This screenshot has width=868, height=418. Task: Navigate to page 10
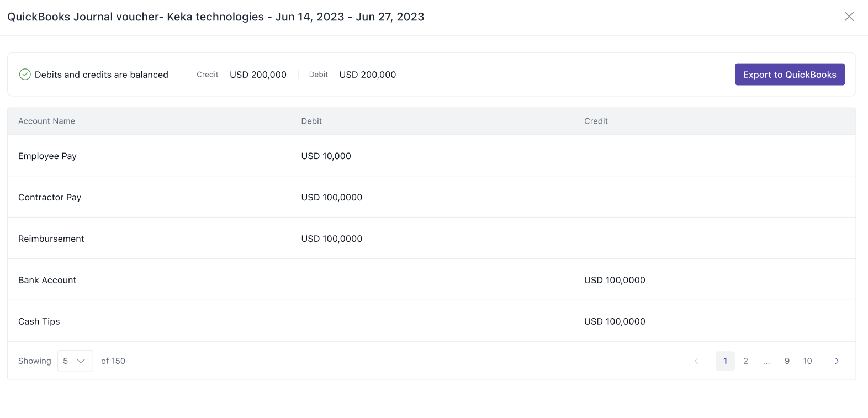click(807, 361)
